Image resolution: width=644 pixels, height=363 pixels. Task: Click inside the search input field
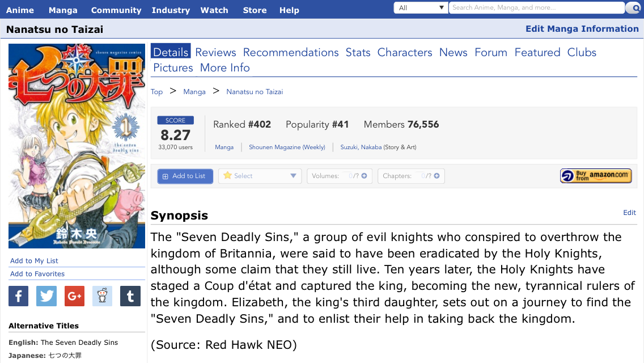(x=536, y=8)
